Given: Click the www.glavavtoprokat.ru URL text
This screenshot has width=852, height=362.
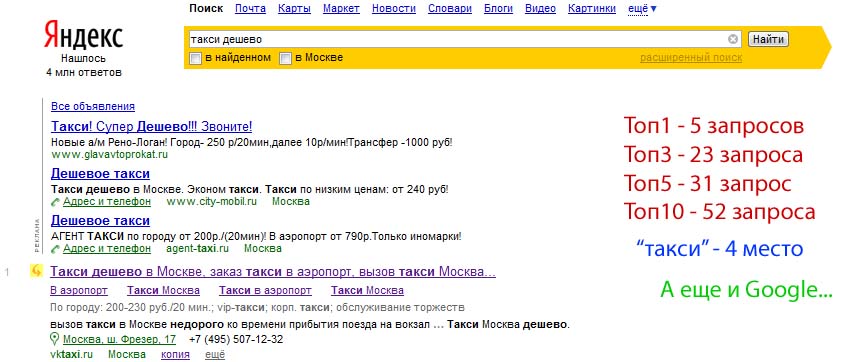Looking at the screenshot, I should point(110,154).
